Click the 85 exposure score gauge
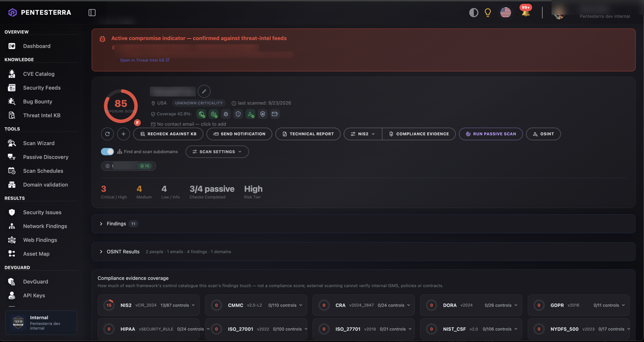Screen dimensions: 644x342 [x=121, y=106]
